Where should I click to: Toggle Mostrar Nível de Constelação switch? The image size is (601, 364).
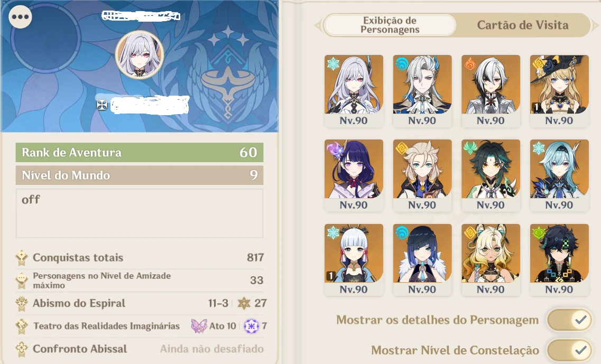[569, 350]
